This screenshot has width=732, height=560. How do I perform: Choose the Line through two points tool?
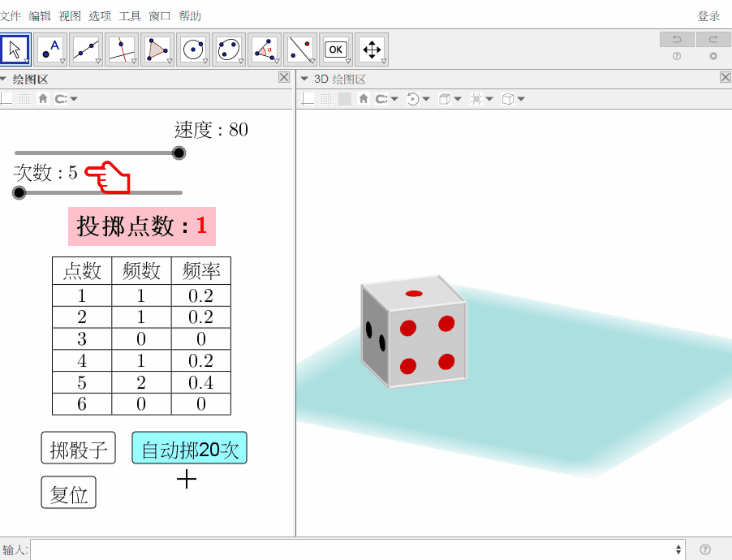point(86,49)
